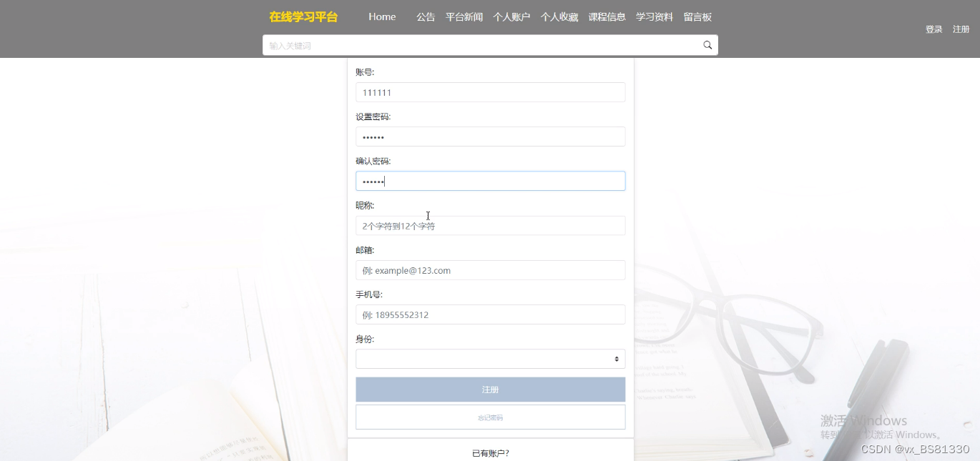This screenshot has height=461, width=980.
Task: Open 个人收藏 favorites page
Action: [559, 17]
